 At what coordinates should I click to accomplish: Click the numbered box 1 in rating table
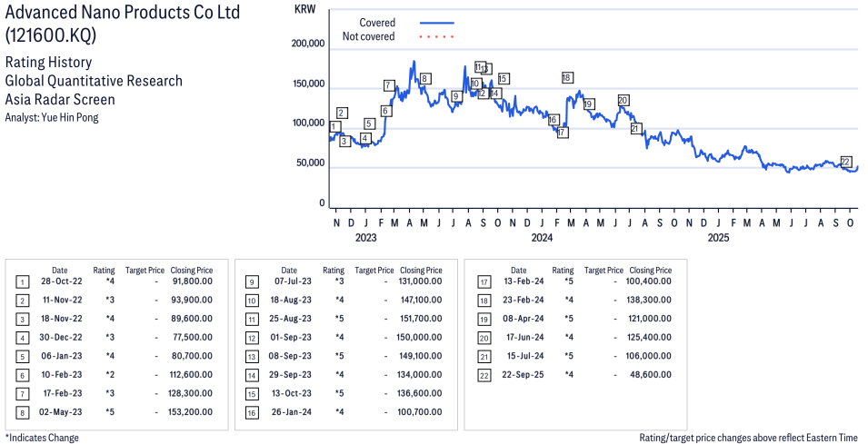click(x=21, y=281)
